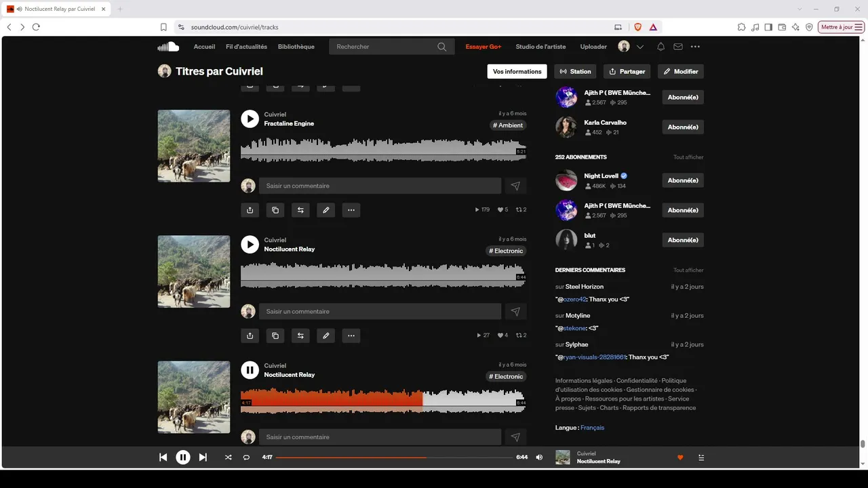868x488 pixels.
Task: Change language via Français link
Action: [592, 428]
